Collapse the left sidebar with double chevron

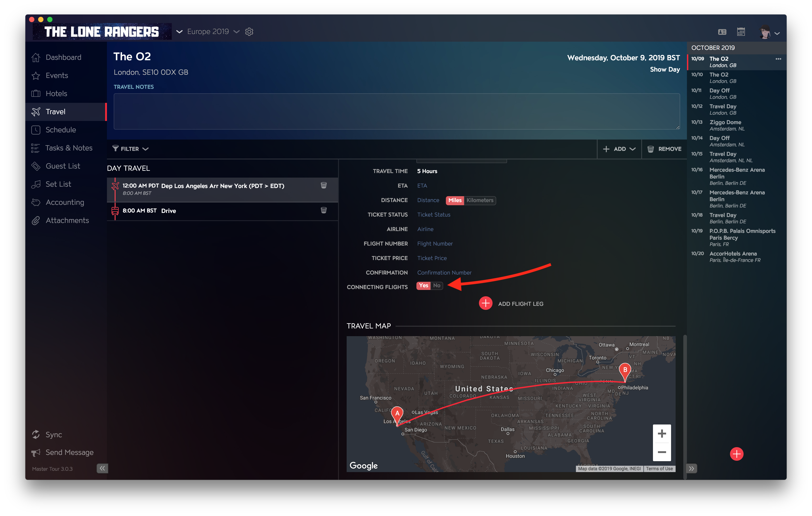point(102,468)
